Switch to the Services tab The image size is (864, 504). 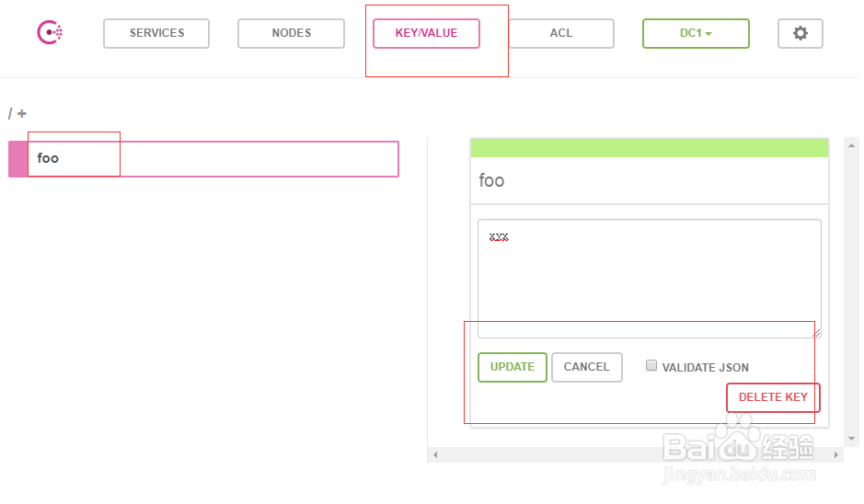tap(156, 33)
